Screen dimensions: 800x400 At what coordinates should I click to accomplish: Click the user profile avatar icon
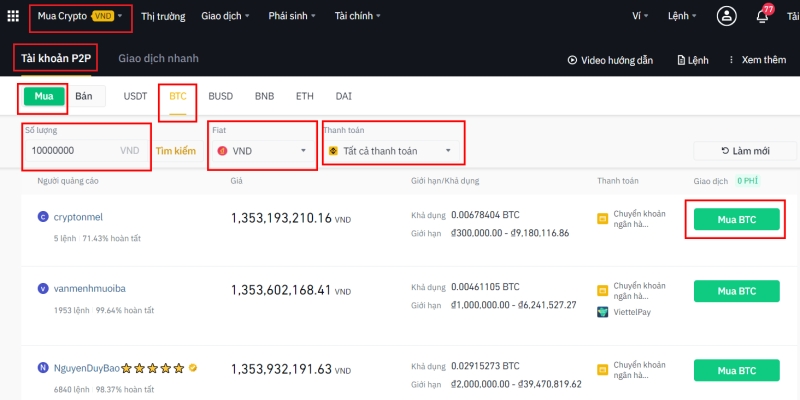[727, 17]
